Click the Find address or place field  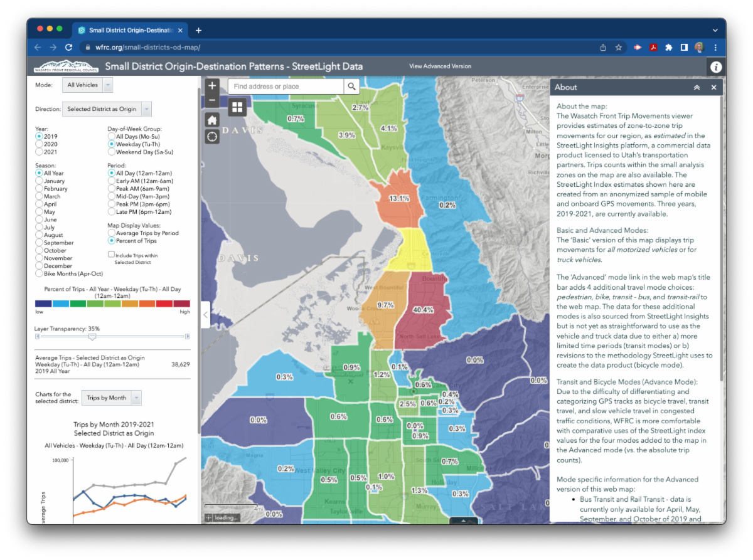[286, 87]
